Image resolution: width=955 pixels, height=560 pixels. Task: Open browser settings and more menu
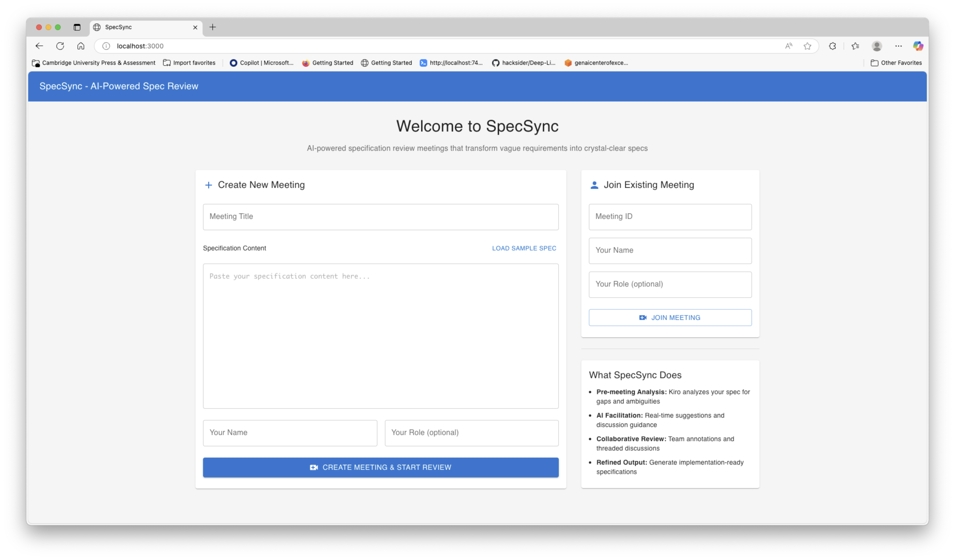(899, 46)
